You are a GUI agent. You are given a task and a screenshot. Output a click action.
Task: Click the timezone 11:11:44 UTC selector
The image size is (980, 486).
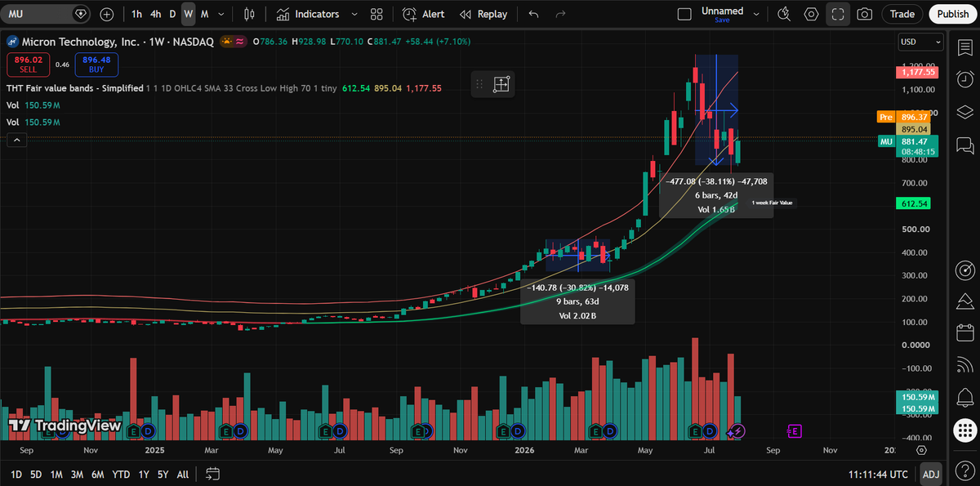click(878, 474)
